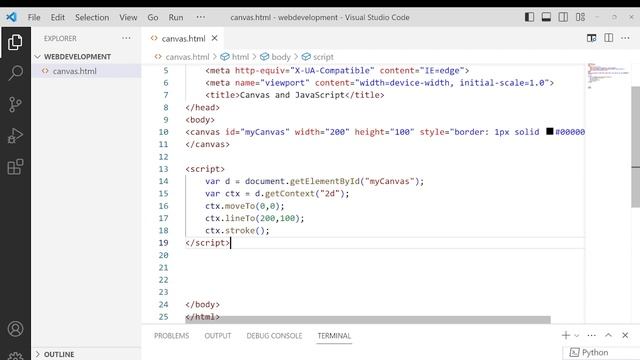
Task: Click the html breadcrumb segment
Action: click(240, 57)
